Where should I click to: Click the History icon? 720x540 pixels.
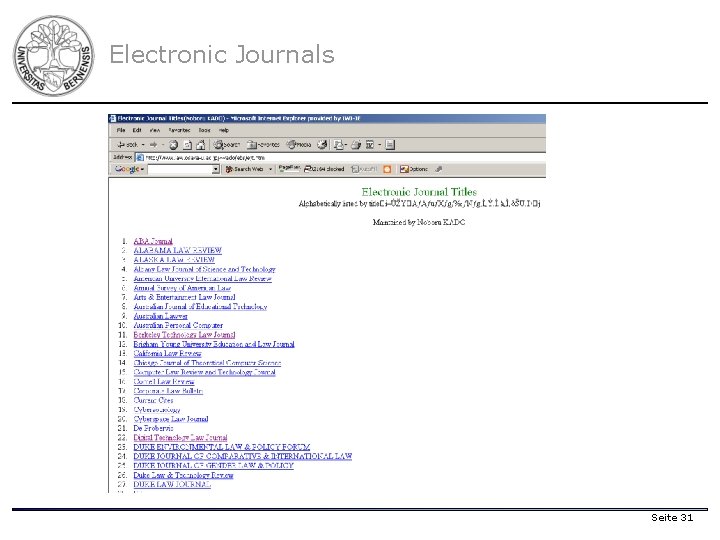click(x=322, y=145)
